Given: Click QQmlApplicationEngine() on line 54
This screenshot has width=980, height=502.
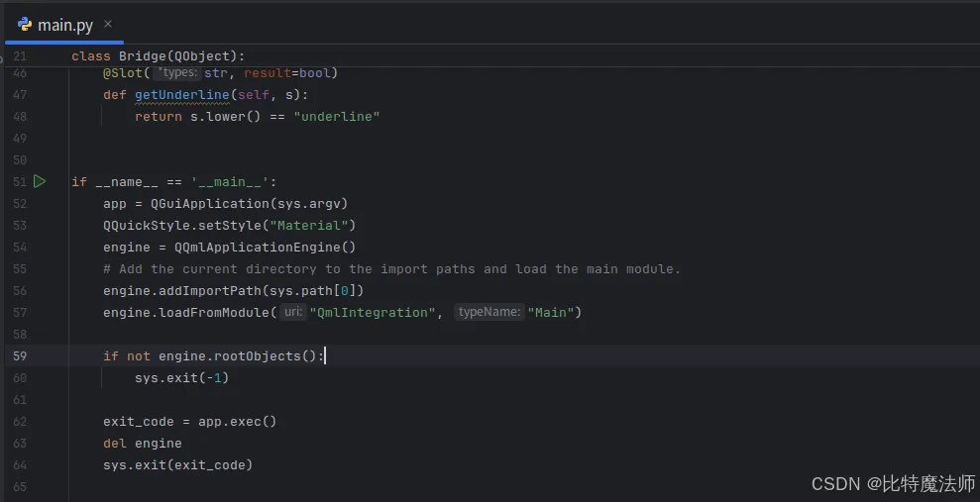Looking at the screenshot, I should pos(265,248).
